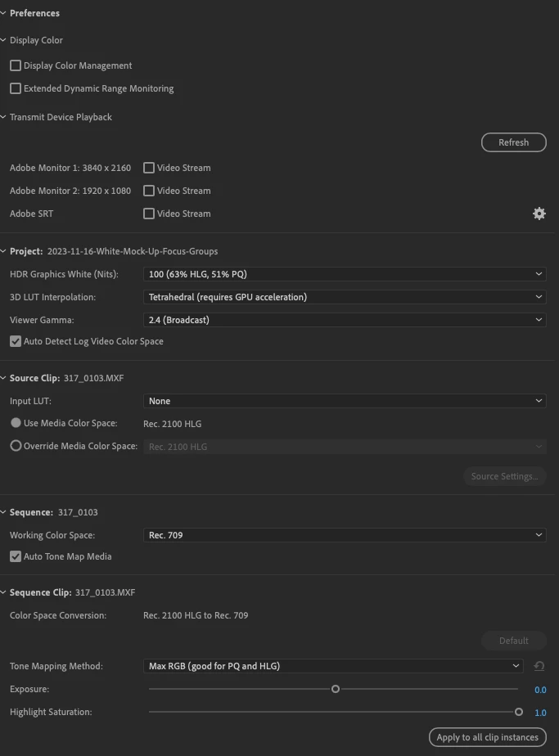Open HDR Graphics White dropdown
This screenshot has height=756, width=559.
point(345,274)
